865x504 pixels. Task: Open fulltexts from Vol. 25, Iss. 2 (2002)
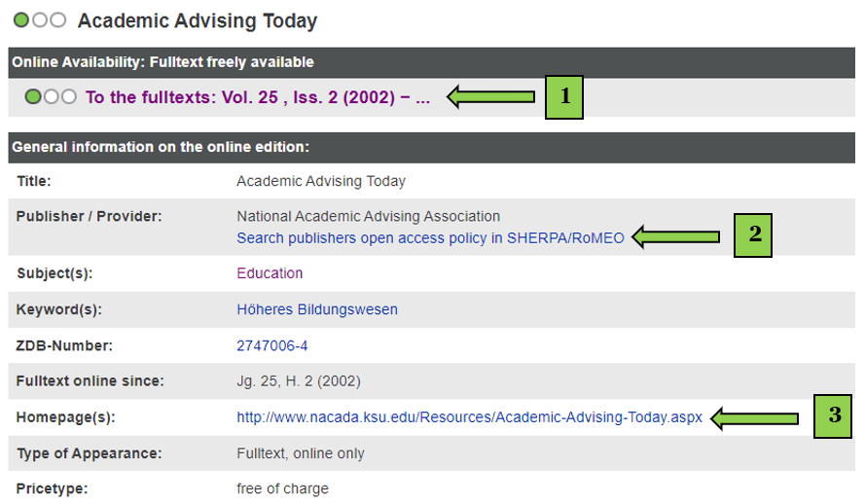pyautogui.click(x=258, y=97)
